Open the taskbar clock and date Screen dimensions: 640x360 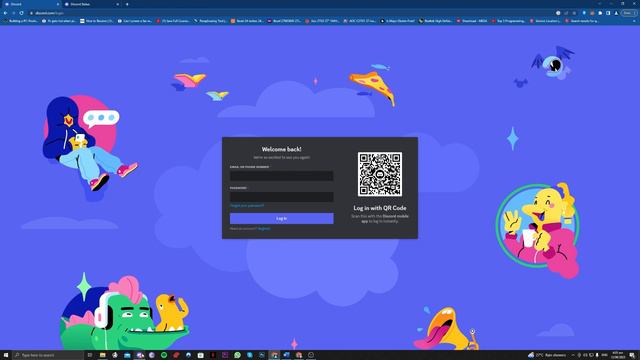coord(618,355)
